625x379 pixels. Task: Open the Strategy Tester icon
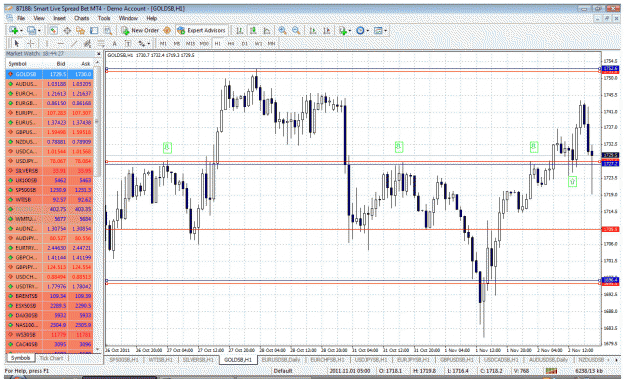point(108,30)
